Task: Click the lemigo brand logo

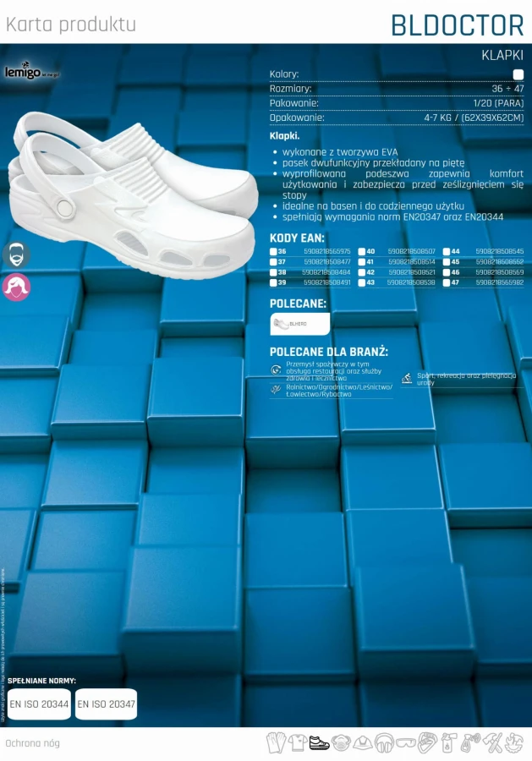Action: tap(32, 72)
